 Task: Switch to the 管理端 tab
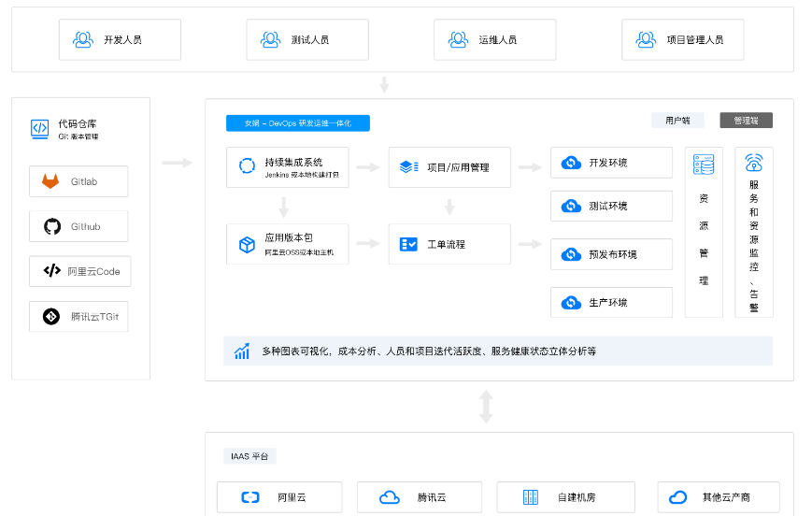click(746, 121)
